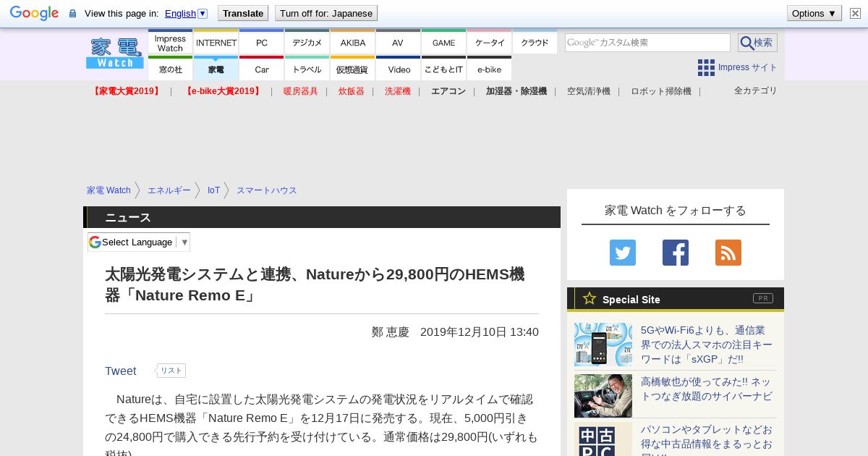Click the translate bar lock icon
The height and width of the screenshot is (456, 868).
(x=72, y=13)
